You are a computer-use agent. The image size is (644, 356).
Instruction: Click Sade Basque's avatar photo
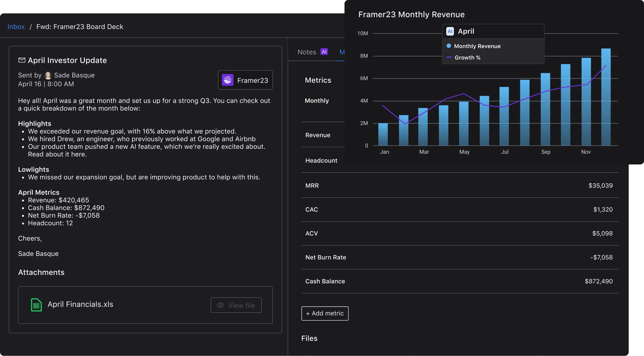pos(48,76)
